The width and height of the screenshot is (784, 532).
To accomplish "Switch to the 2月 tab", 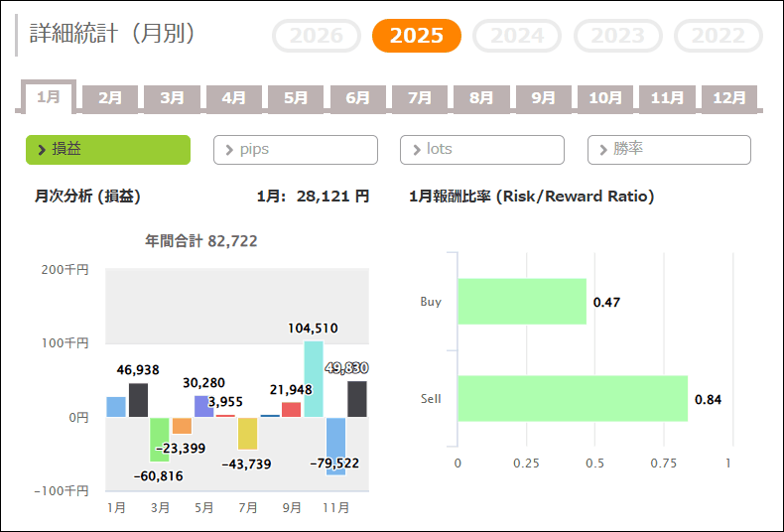I will [x=110, y=98].
